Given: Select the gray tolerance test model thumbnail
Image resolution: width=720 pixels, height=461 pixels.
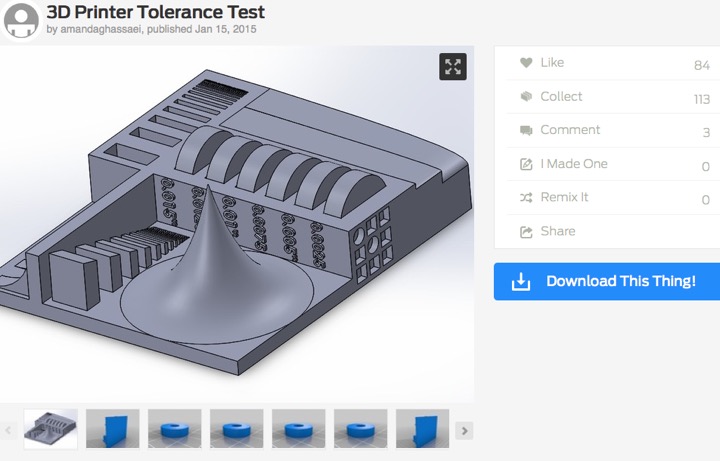Looking at the screenshot, I should click(51, 429).
